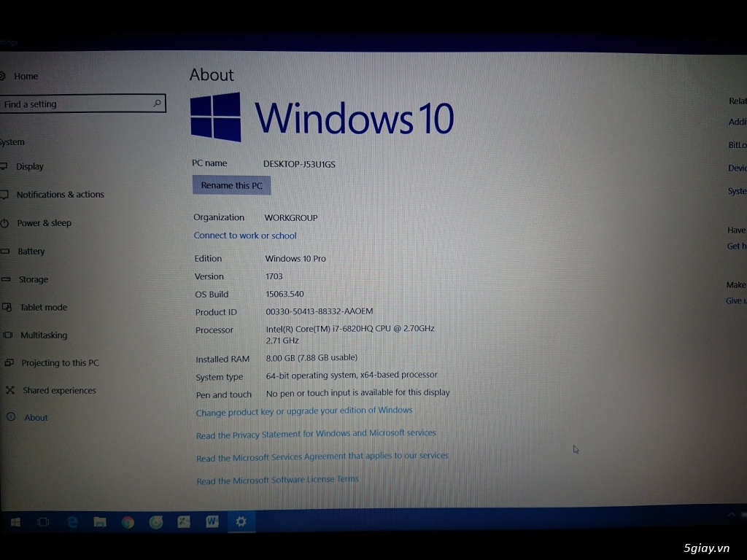Open Shared experiences settings
Viewport: 747px width, 560px height.
[x=59, y=391]
